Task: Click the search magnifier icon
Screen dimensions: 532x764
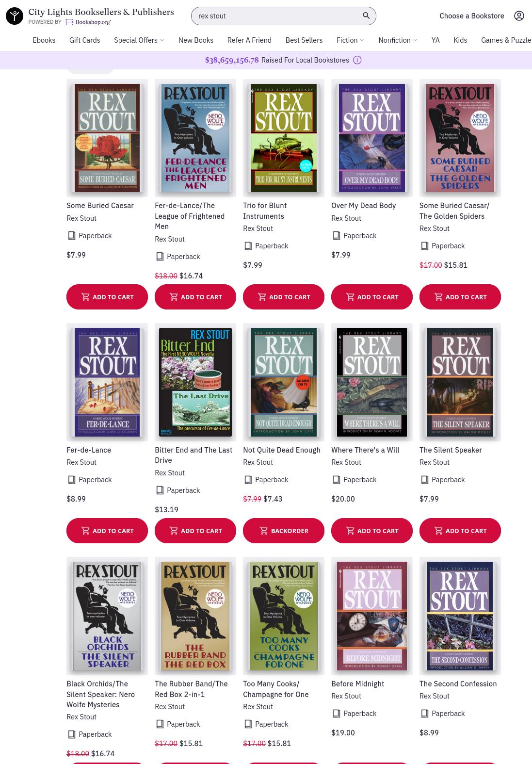Action: (x=366, y=16)
